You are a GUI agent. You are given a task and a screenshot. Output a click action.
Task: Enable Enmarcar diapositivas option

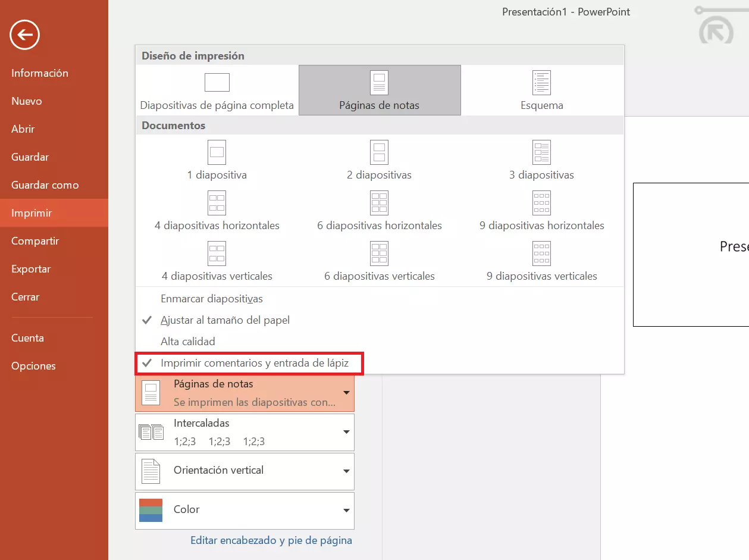pos(380,299)
